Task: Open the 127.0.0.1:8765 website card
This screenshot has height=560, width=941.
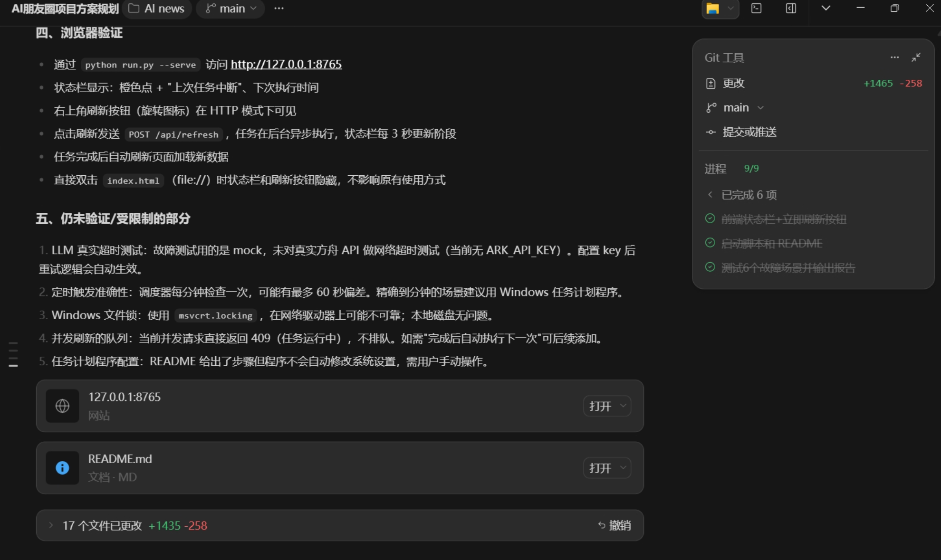Action: click(x=340, y=406)
